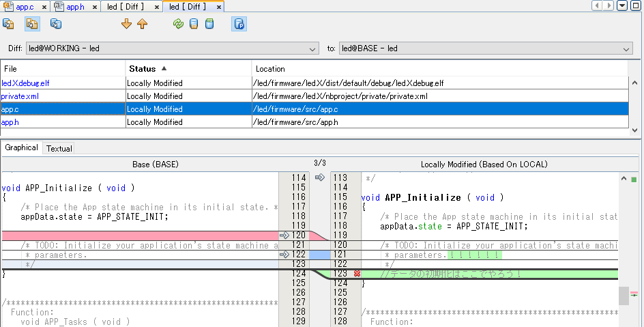This screenshot has height=327, width=644.
Task: Click the replace arrow beside base line 120
Action: coord(284,236)
